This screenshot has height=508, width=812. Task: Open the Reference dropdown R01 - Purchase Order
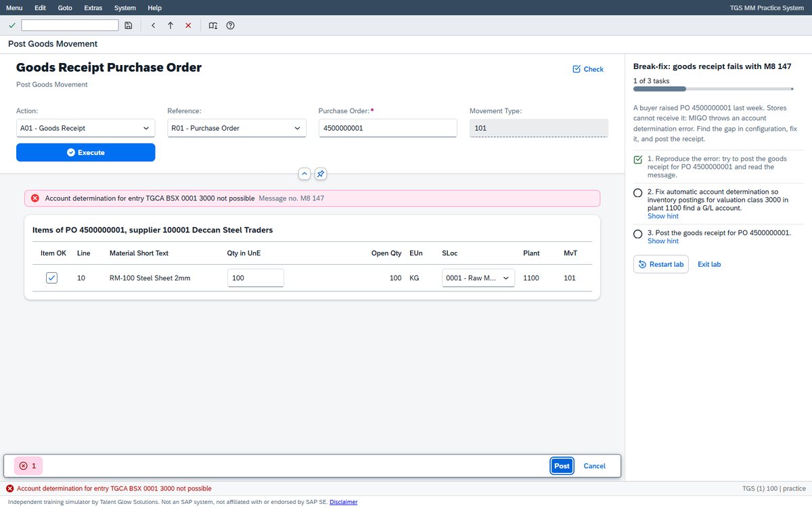click(237, 128)
